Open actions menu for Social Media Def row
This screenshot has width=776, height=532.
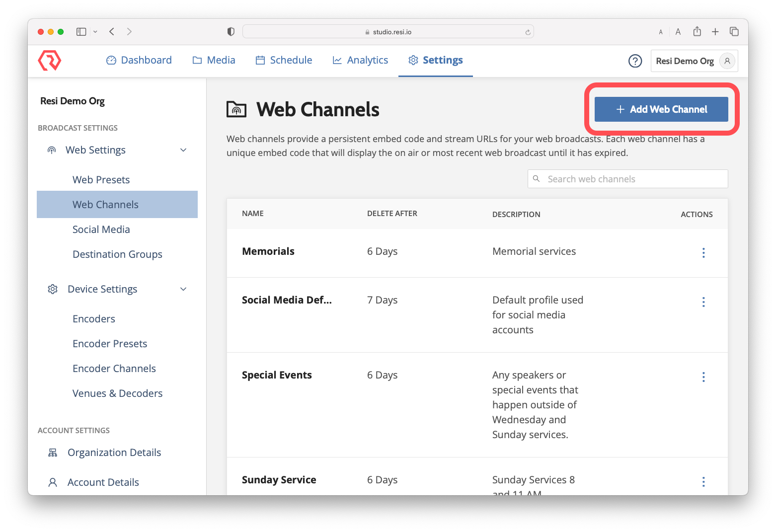[x=703, y=302]
